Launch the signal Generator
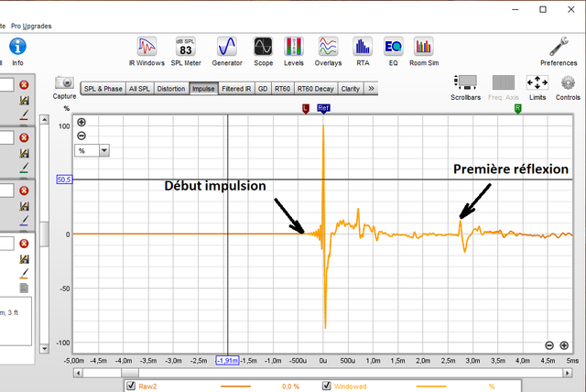The height and width of the screenshot is (392, 586). (227, 51)
